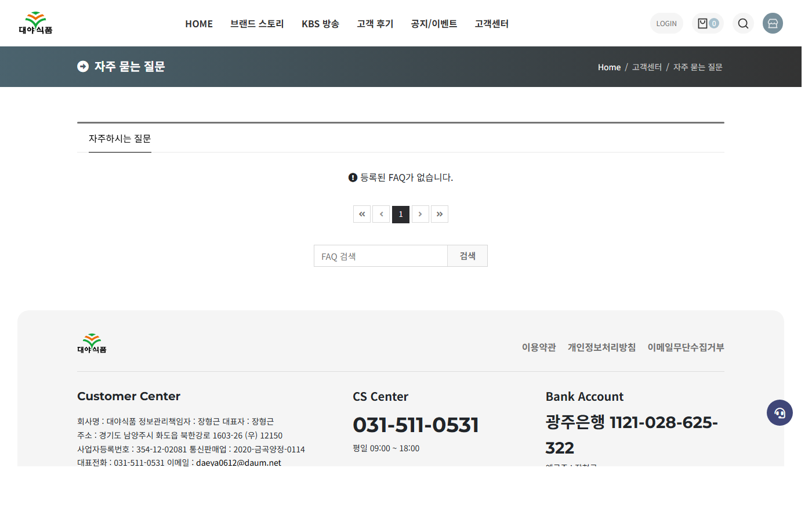The image size is (812, 522).
Task: Go to the last page arrow
Action: pyautogui.click(x=440, y=214)
